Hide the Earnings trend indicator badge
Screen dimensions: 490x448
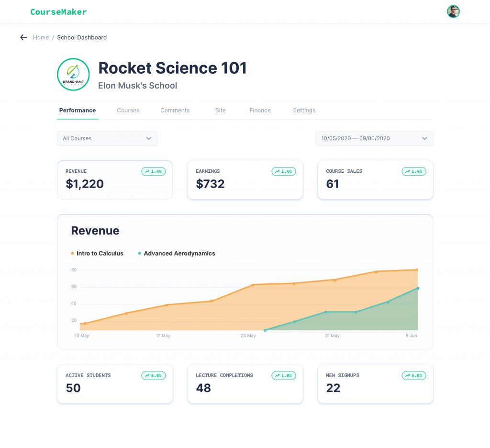coord(283,171)
